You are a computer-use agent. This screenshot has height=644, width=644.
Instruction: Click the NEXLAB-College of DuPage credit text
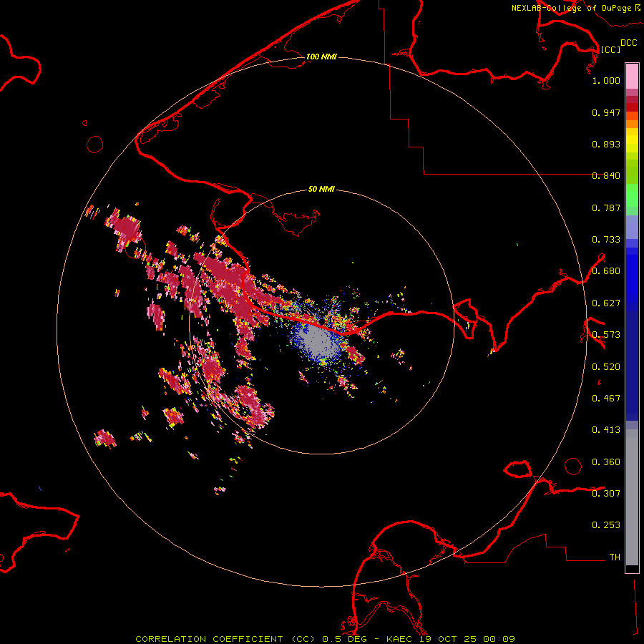[571, 8]
